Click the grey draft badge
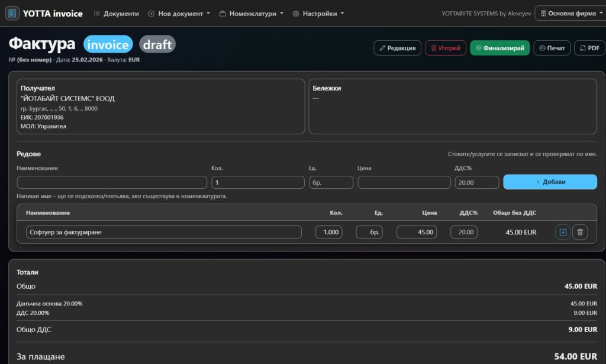 [x=157, y=44]
